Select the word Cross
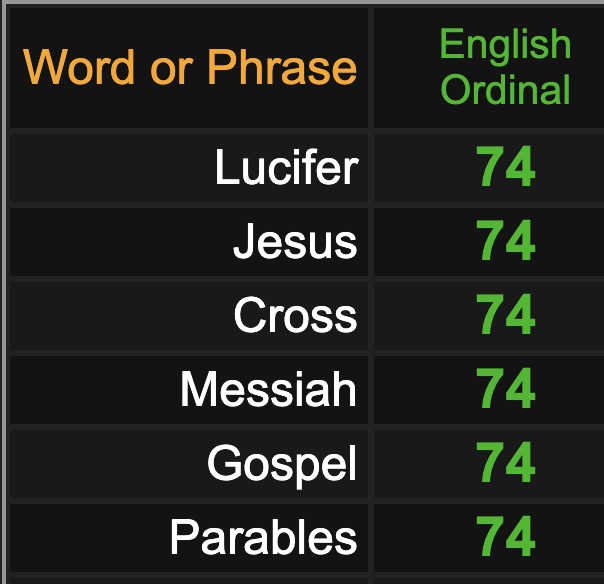 [295, 315]
